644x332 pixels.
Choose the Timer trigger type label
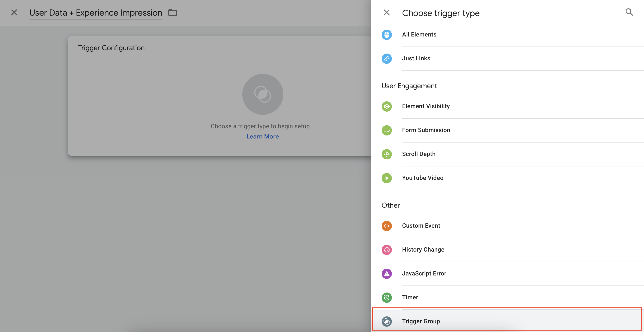pyautogui.click(x=410, y=297)
